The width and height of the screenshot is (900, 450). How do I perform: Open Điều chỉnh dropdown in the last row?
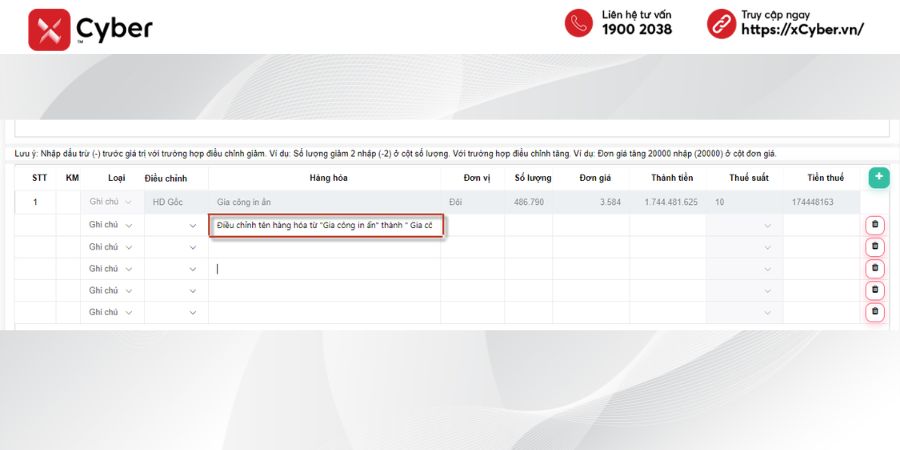pos(176,313)
